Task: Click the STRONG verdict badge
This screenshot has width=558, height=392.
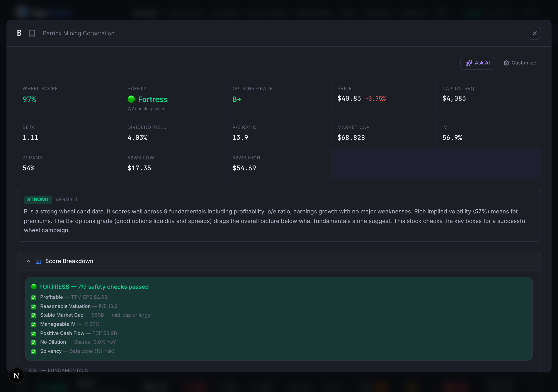Action: coord(38,199)
